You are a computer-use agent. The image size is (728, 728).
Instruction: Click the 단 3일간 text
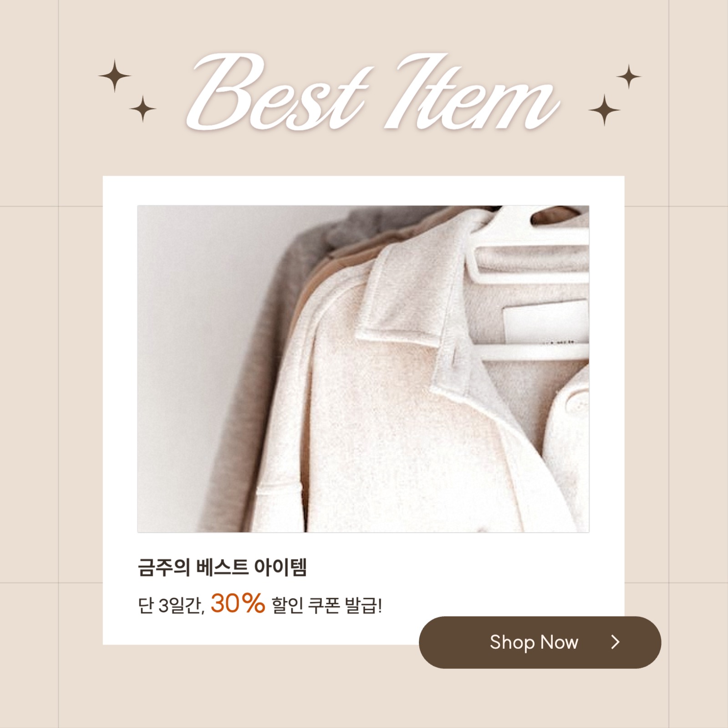coord(171,606)
